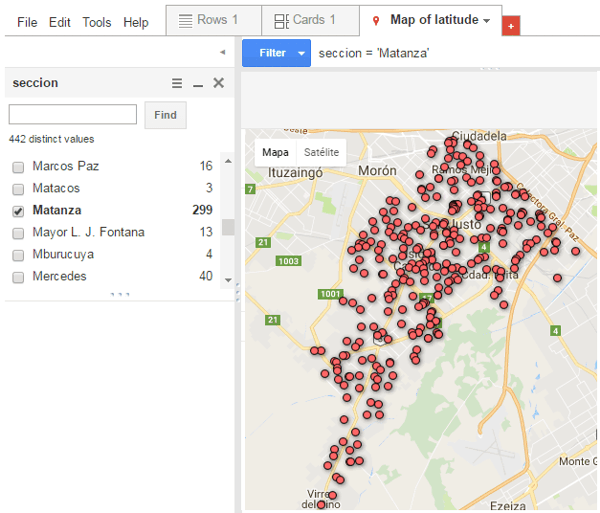The width and height of the screenshot is (600, 513).
Task: Click the panel resize dots below seccion list
Action: (120, 294)
